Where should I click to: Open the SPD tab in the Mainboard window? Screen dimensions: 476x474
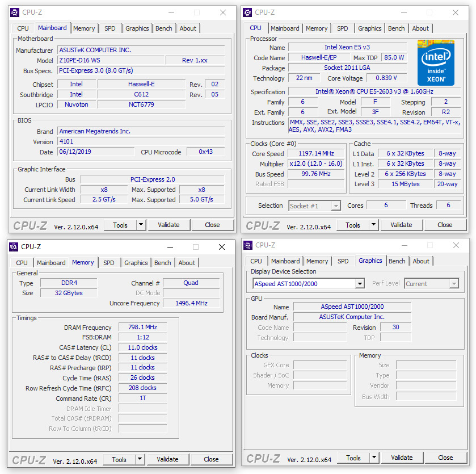110,28
